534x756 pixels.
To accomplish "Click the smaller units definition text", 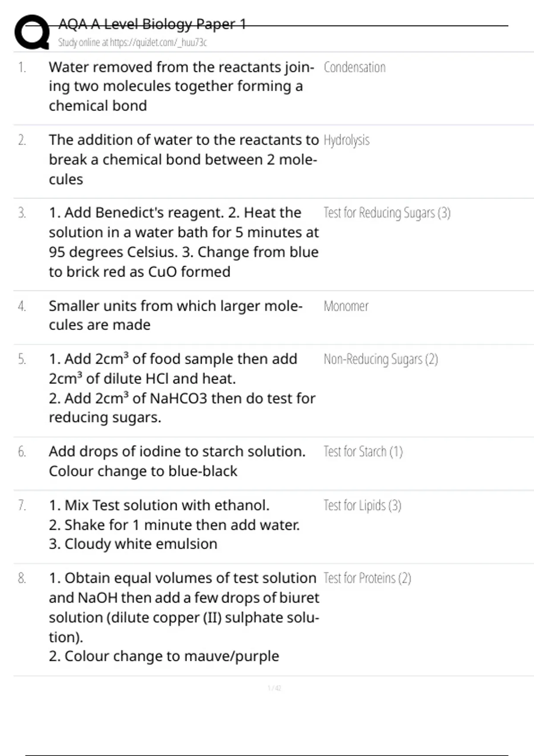I will [x=175, y=315].
